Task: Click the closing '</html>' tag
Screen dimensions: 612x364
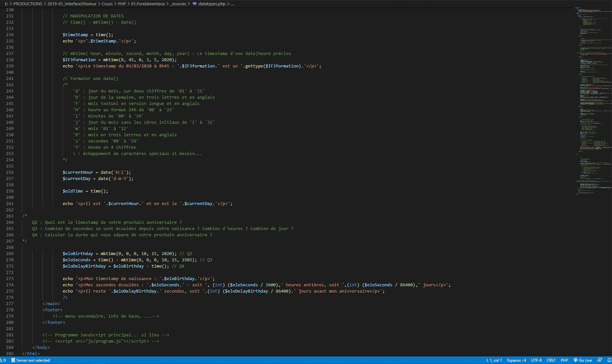Action: pyautogui.click(x=31, y=353)
